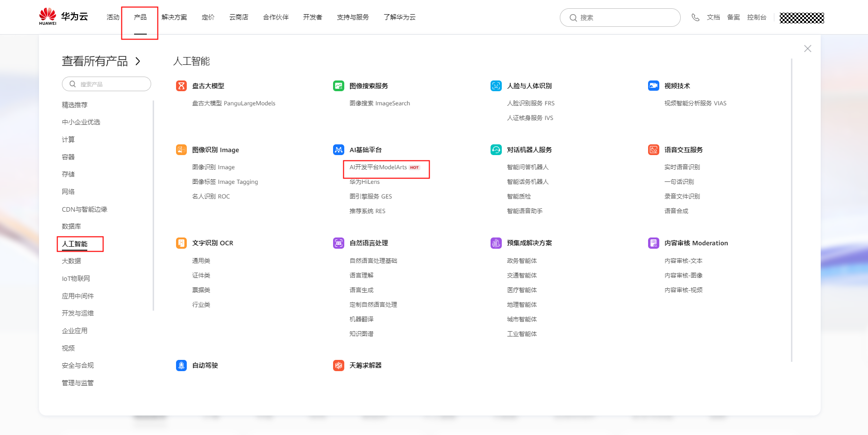The image size is (868, 435).
Task: Click the 天筹求解器 category icon
Action: (x=338, y=365)
